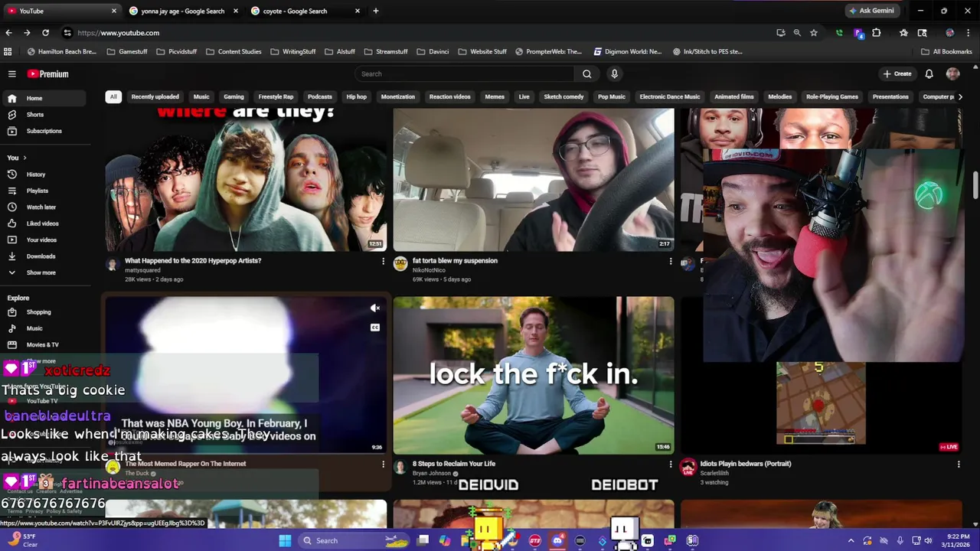Select the Podcasts category chip
980x551 pixels.
pyautogui.click(x=320, y=97)
